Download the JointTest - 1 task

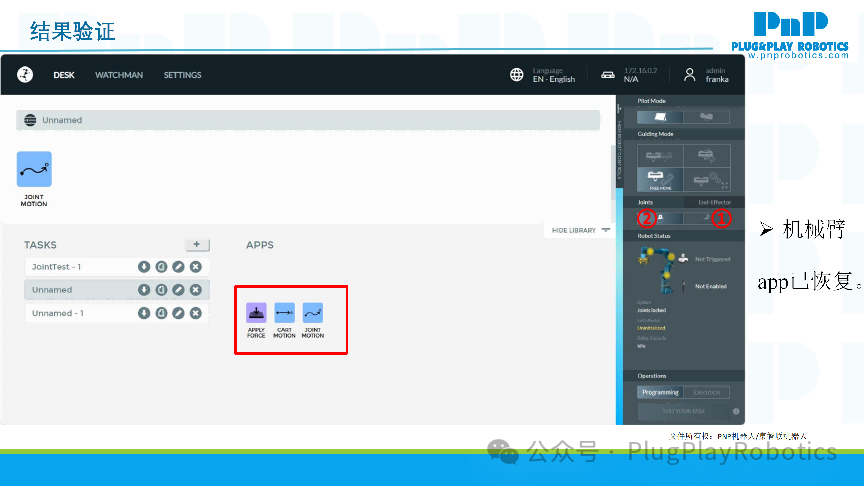[x=144, y=267]
